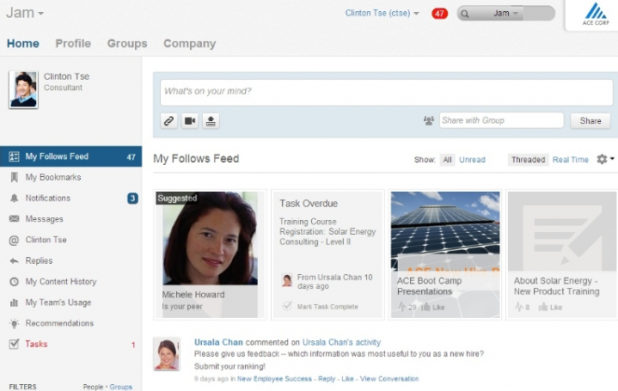Viewport: 618px width, 391px height.
Task: Mark Task Complete checkbox on overdue task
Action: tap(287, 306)
